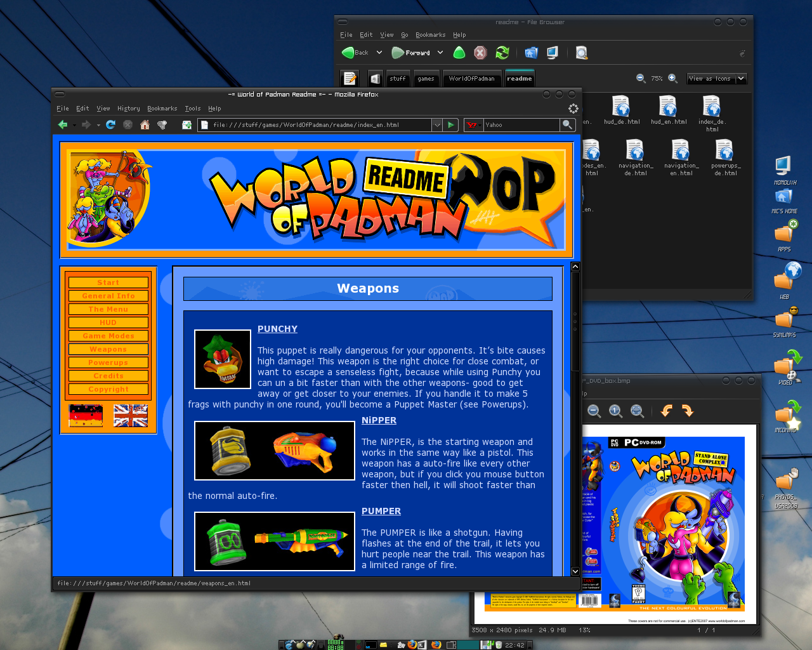812x650 pixels.
Task: Open Home folder icon in file browser
Action: 531,53
